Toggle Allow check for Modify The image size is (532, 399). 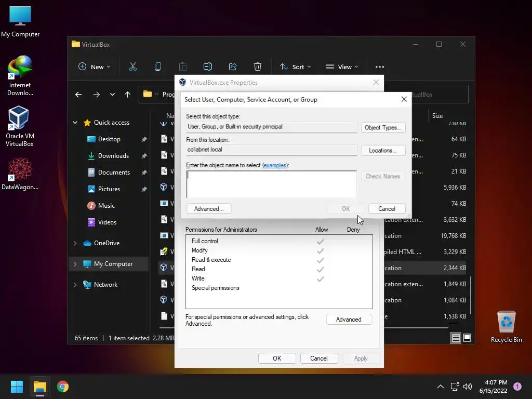tap(320, 251)
